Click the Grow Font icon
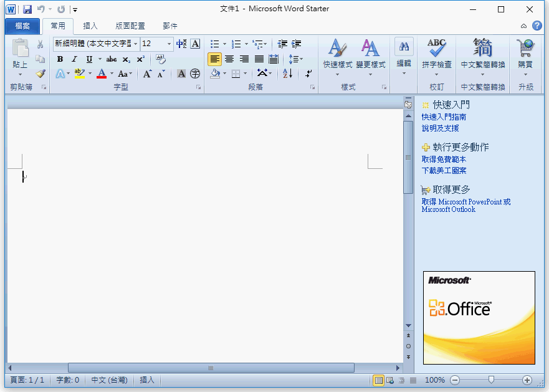 pos(147,74)
